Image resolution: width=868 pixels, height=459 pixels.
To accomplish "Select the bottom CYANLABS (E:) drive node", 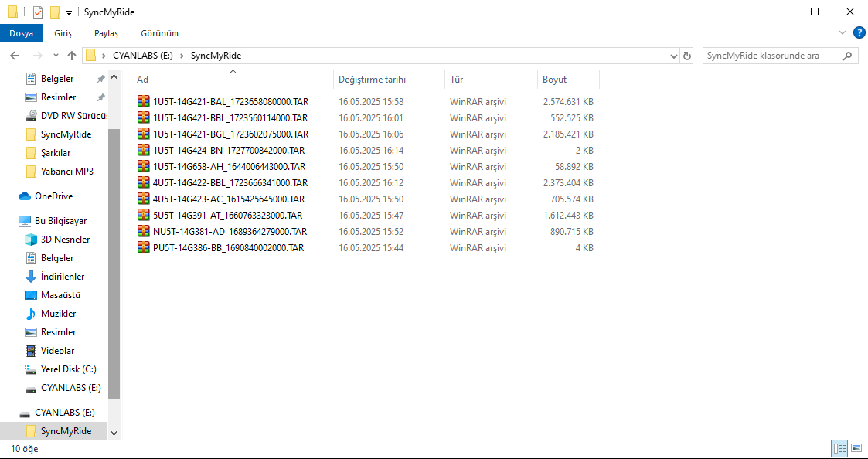I will [x=65, y=413].
